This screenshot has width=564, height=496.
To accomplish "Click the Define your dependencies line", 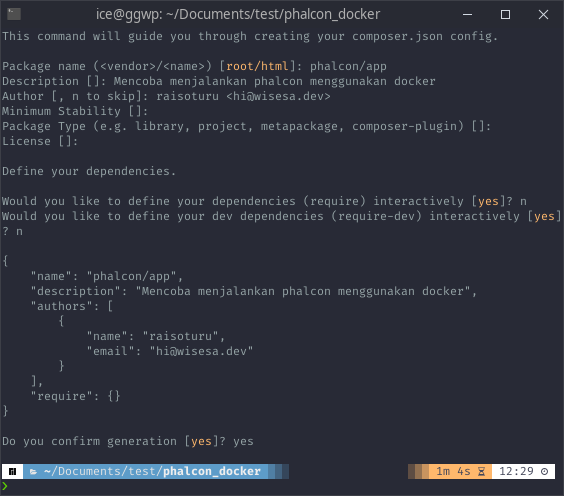I will tap(89, 171).
